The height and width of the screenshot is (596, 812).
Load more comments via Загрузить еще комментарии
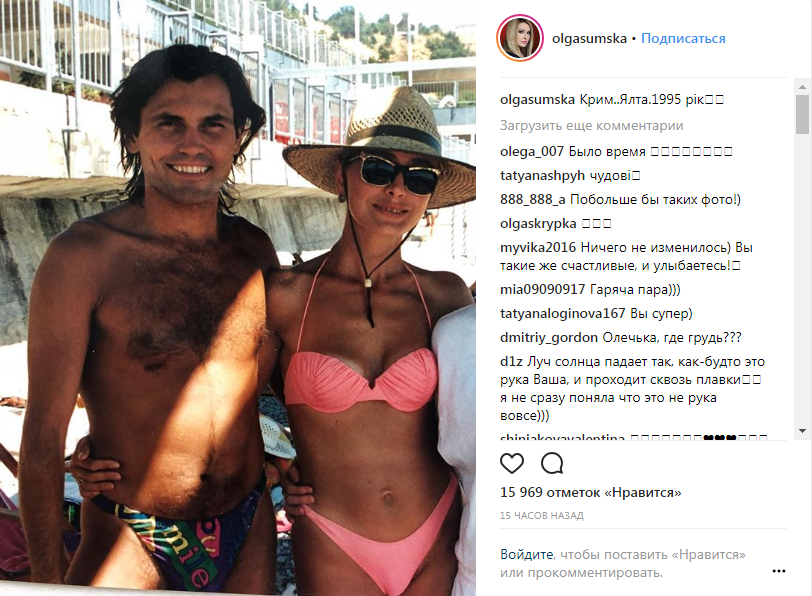(591, 125)
